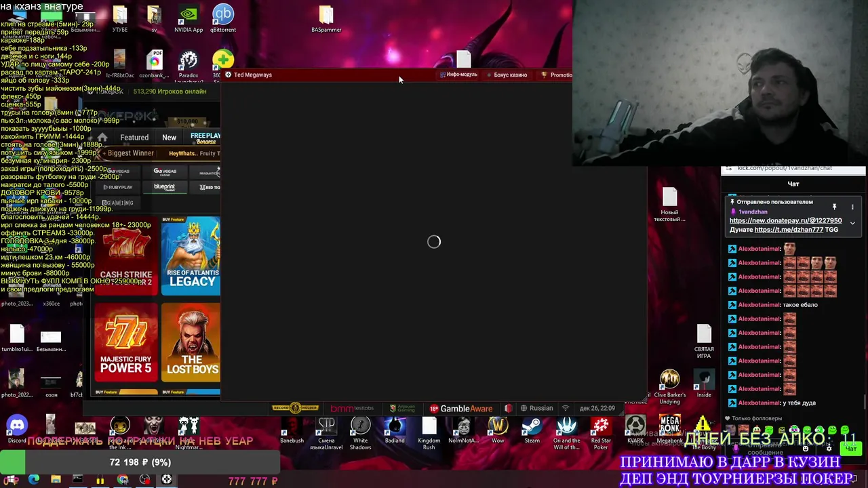Open the KVARK desktop shortcut
868x488 pixels.
(x=635, y=430)
